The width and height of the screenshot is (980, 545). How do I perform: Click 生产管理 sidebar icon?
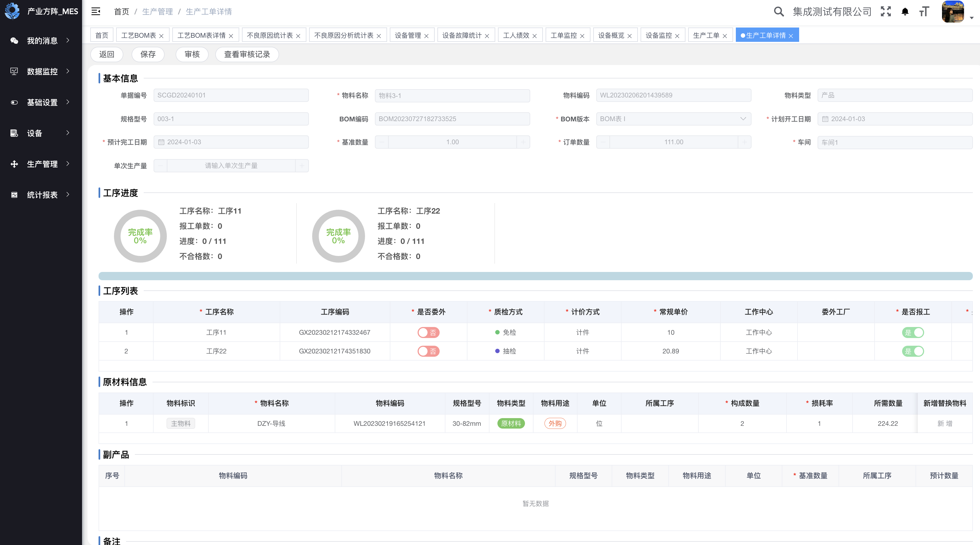coord(14,164)
